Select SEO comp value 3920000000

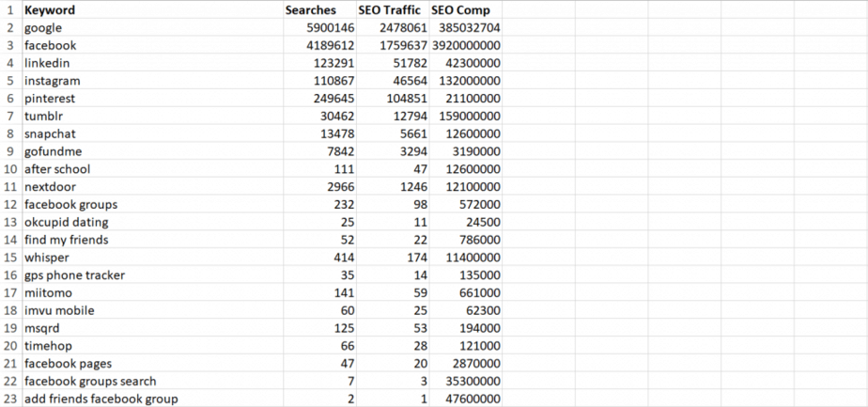466,45
